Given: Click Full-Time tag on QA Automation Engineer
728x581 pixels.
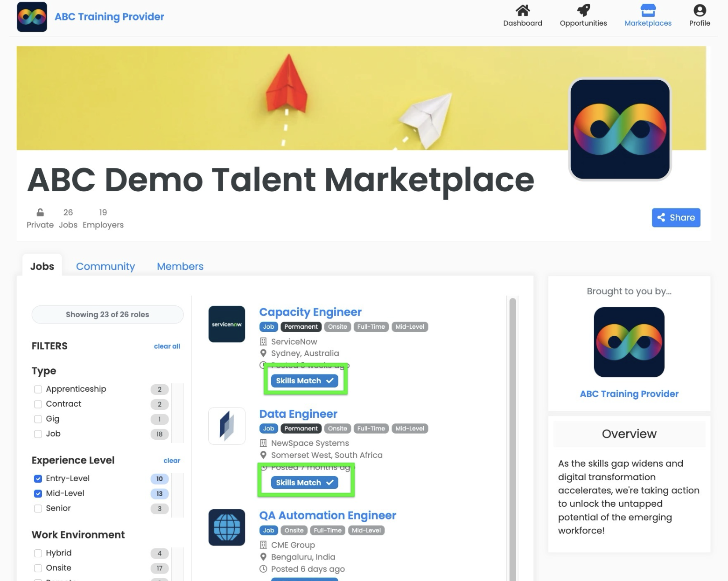Looking at the screenshot, I should [x=328, y=530].
